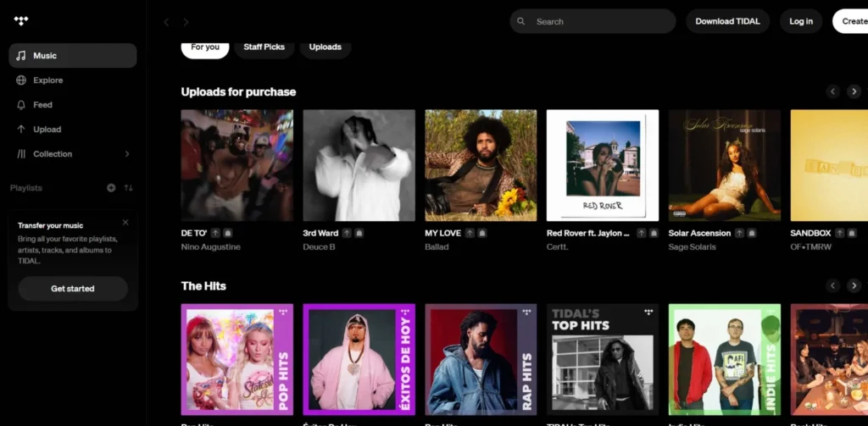The width and height of the screenshot is (868, 426).
Task: Open the MY LOVE title link
Action: (442, 234)
